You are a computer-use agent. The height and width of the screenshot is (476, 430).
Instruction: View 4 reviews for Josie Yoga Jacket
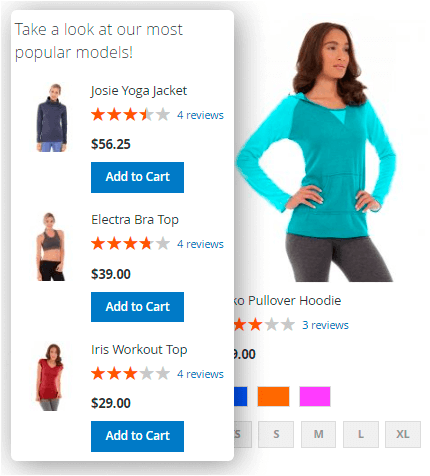coord(200,115)
